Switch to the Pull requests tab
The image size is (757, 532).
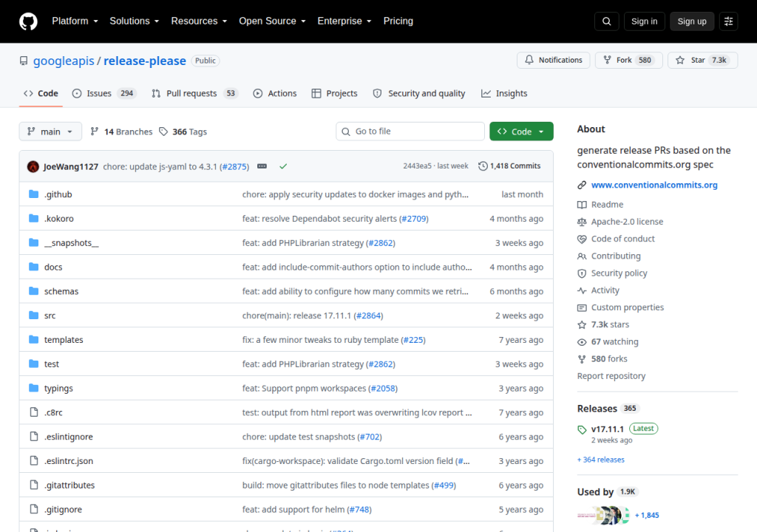click(195, 93)
